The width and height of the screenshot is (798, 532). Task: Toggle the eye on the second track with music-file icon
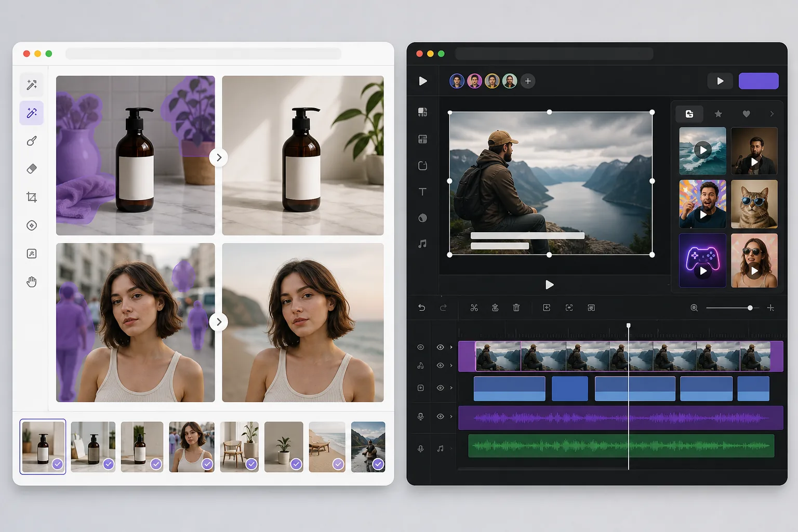click(441, 365)
